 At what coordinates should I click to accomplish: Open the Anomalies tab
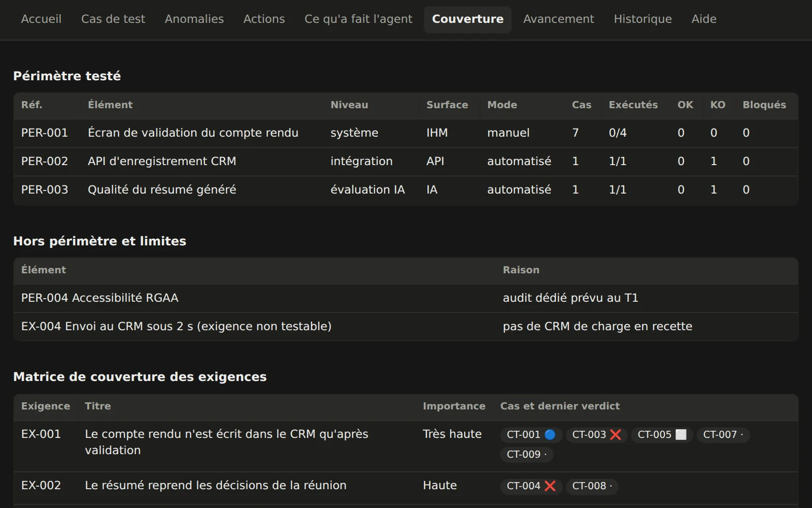point(194,19)
